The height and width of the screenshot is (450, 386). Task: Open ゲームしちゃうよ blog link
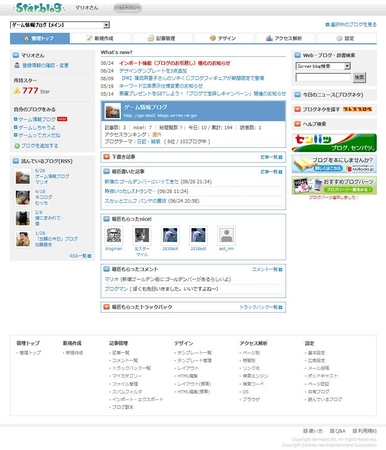pyautogui.click(x=37, y=127)
